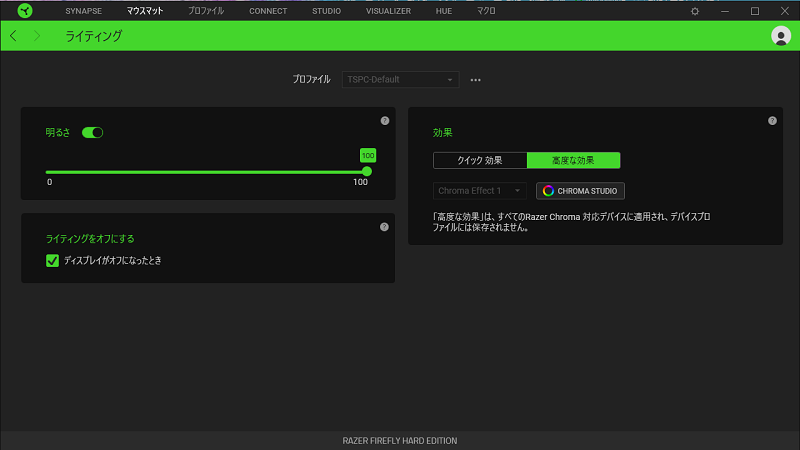Viewport: 800px width, 450px height.
Task: Expand the Chroma Effect 1 dropdown
Action: 480,191
